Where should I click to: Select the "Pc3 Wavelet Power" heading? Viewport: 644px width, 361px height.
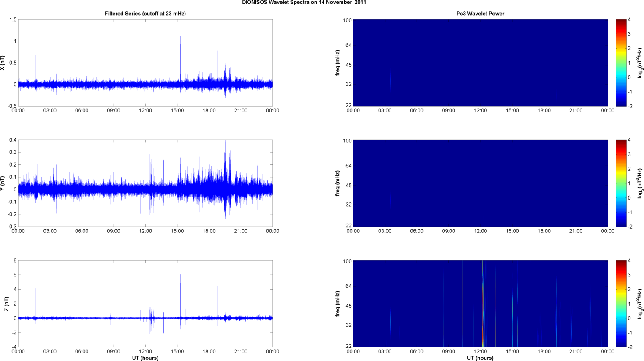click(x=480, y=14)
